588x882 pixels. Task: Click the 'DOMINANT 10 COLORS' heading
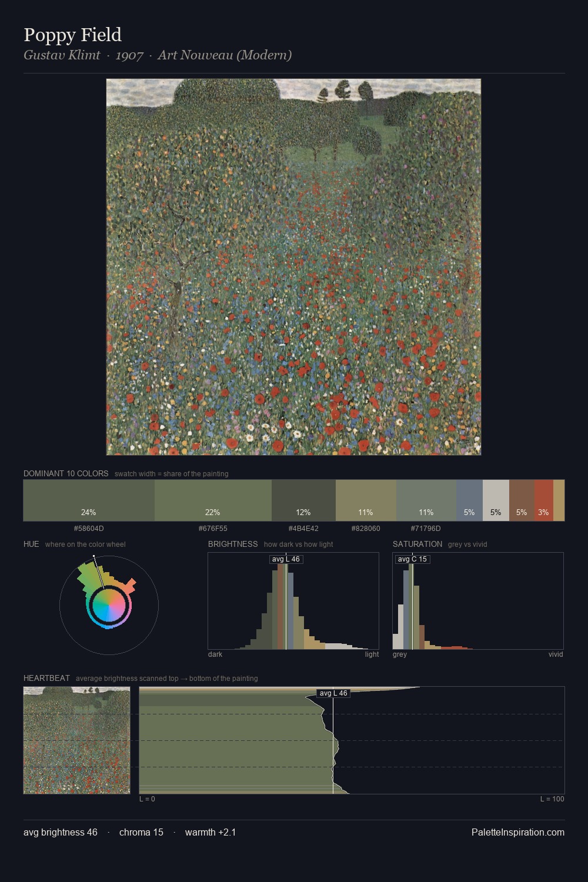(x=66, y=473)
